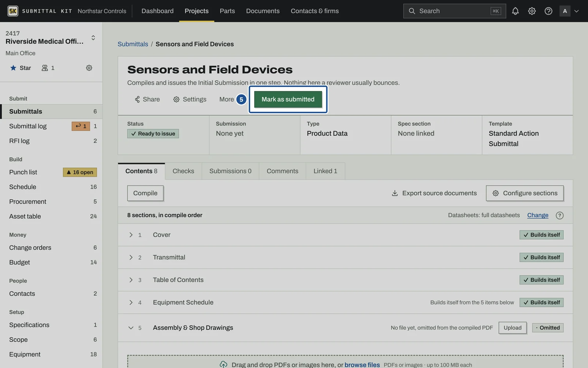This screenshot has width=588, height=368.
Task: Open the Comments tab
Action: pos(283,171)
